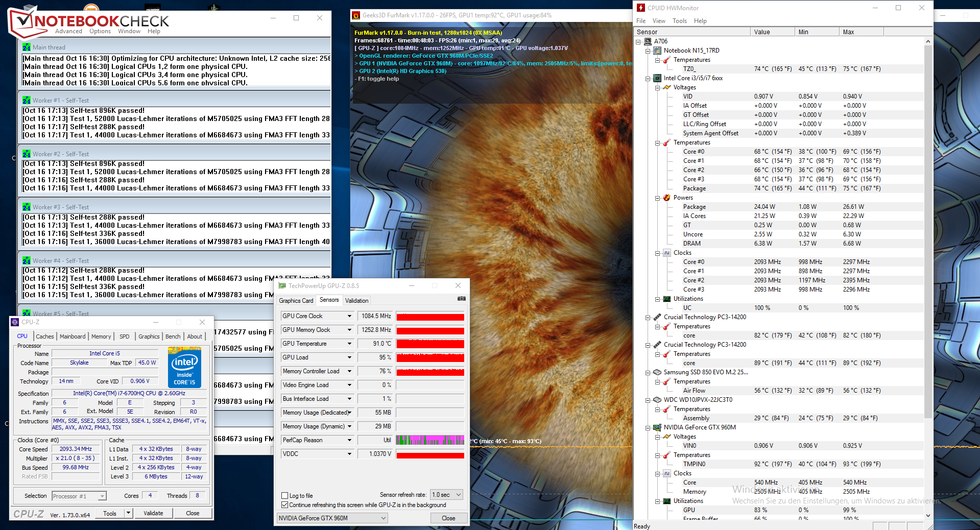Click the Voltages icon under NVIDIA GeForce GTX 960M
The image size is (980, 530).
667,437
